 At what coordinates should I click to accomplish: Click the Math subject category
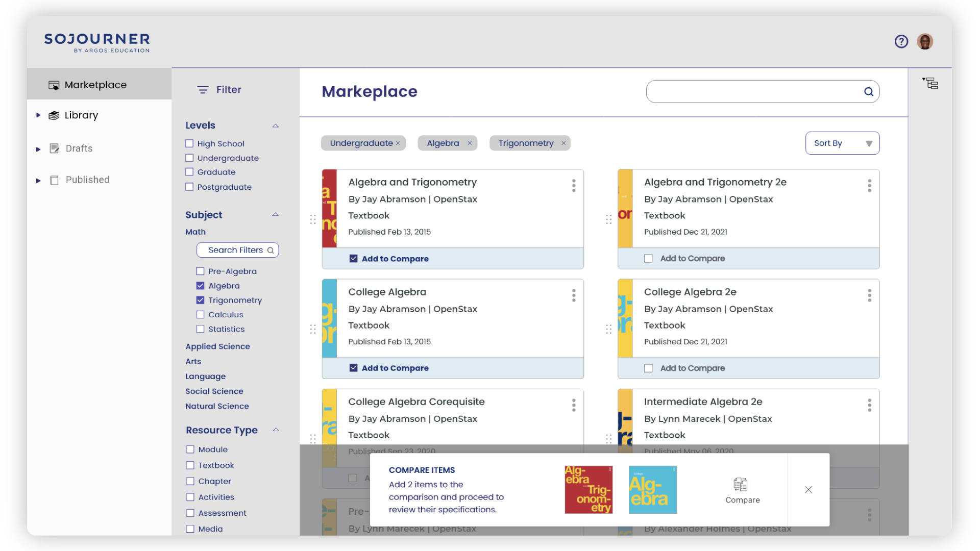point(195,232)
